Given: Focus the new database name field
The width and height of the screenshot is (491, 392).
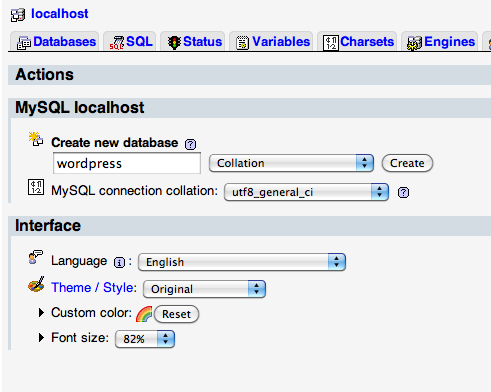Looking at the screenshot, I should 127,163.
